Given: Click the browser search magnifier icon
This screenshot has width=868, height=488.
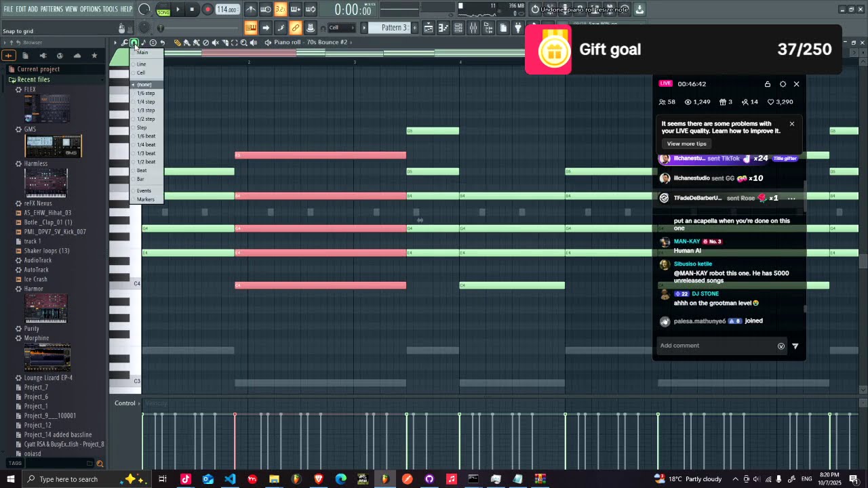Looking at the screenshot, I should [x=100, y=464].
